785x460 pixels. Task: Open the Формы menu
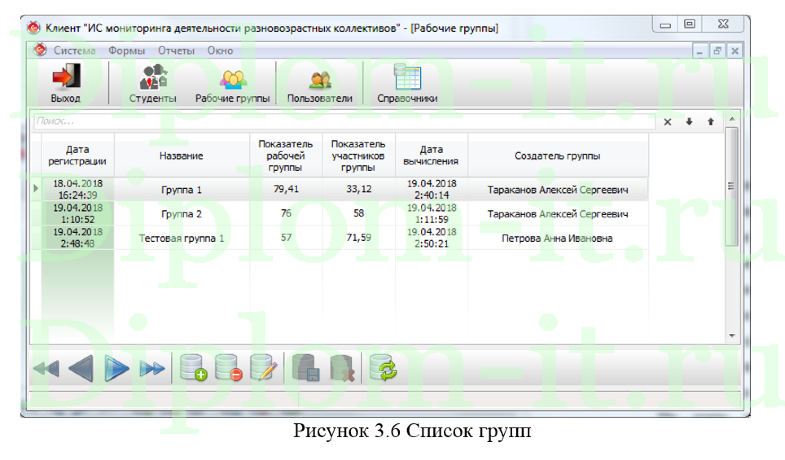click(x=127, y=51)
